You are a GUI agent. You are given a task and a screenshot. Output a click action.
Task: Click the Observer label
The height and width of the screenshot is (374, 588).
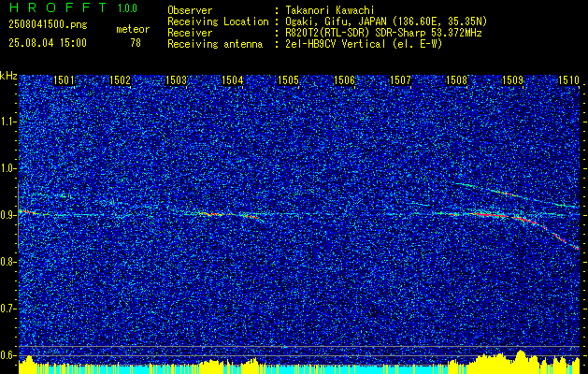pos(190,10)
